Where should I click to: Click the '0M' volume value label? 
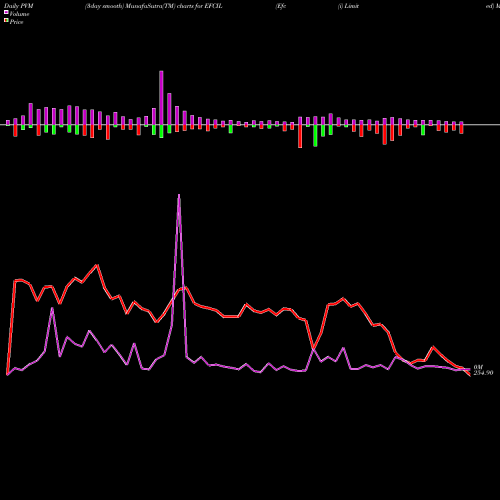click(x=478, y=367)
